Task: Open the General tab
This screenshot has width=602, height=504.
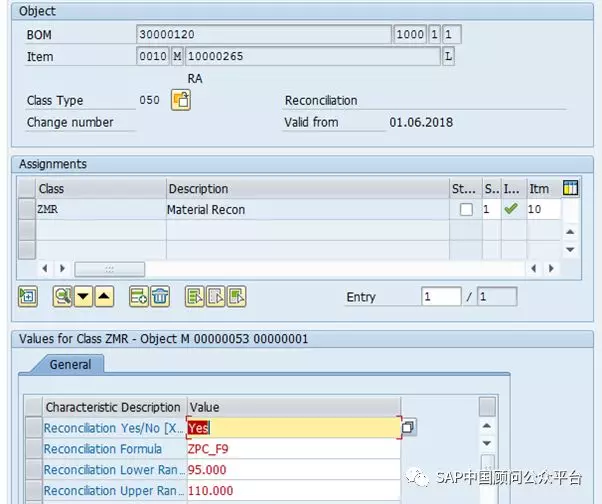Action: (x=70, y=365)
